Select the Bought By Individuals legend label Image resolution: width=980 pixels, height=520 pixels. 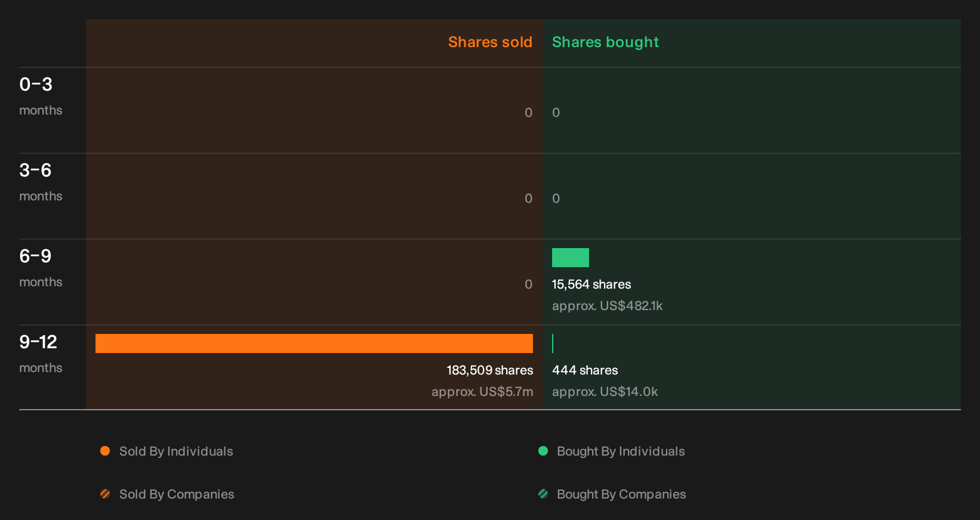click(621, 451)
